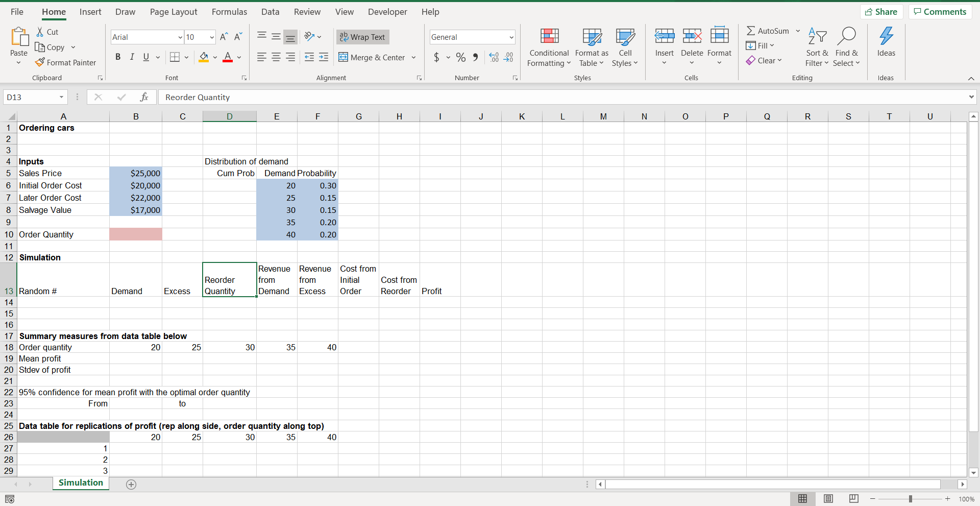Viewport: 980px width, 506px height.
Task: Apply the red Font Color swatch
Action: pos(228,57)
